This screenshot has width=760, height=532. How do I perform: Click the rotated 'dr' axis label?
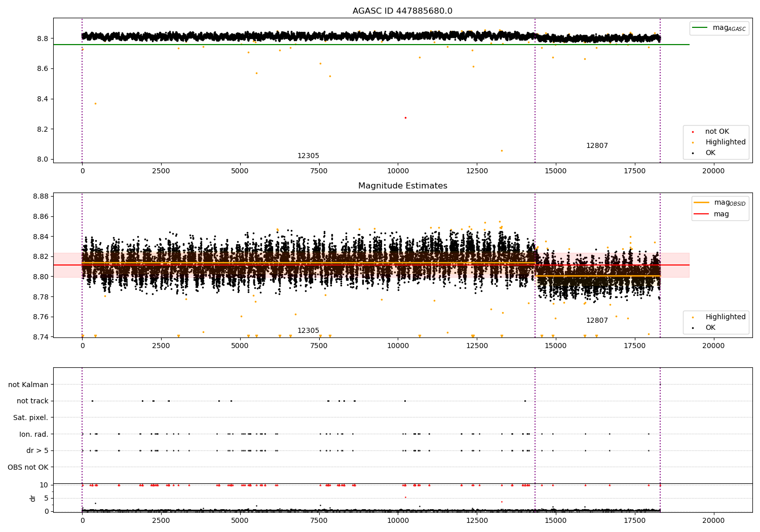(x=33, y=498)
